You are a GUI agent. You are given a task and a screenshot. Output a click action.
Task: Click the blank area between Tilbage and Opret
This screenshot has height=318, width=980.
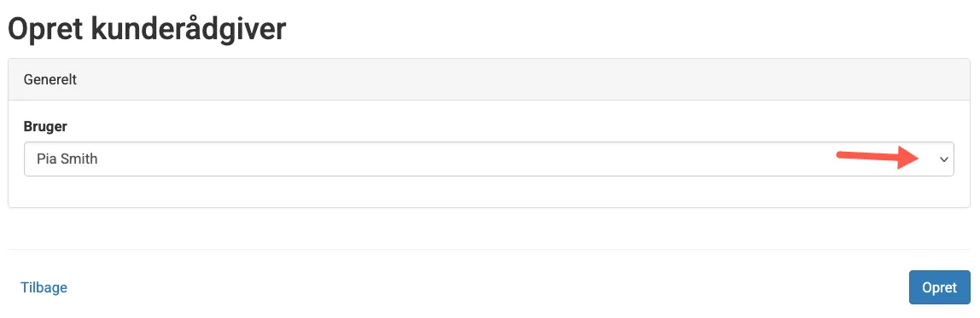click(x=487, y=287)
